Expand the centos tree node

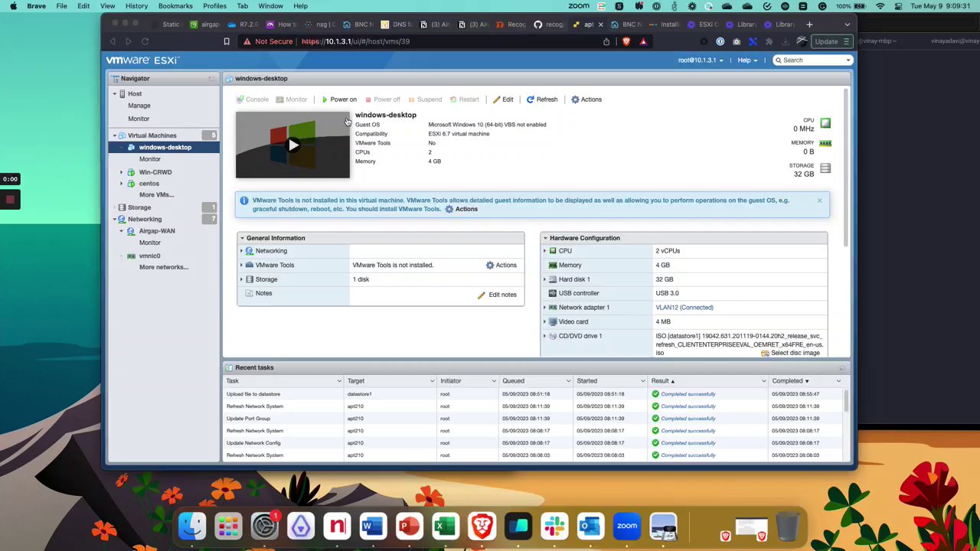(121, 184)
